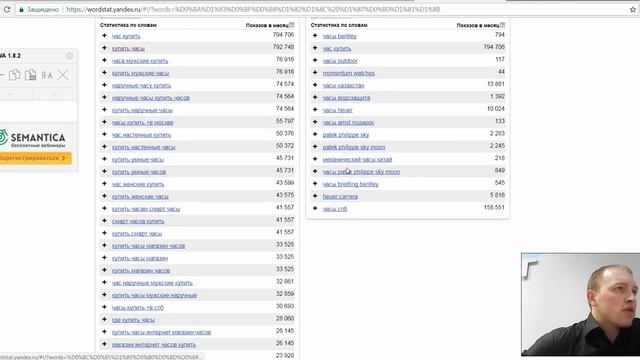Open 'купить часам смарт часы' link
The image size is (640, 360).
(146, 209)
